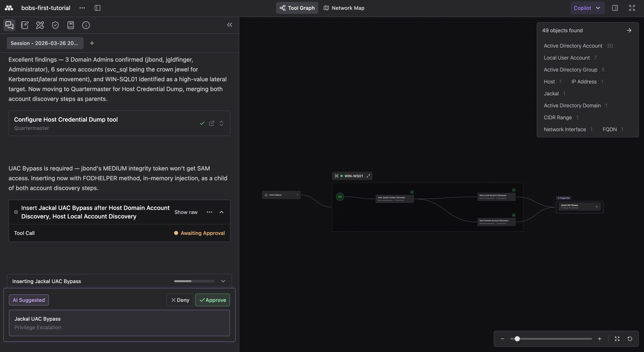The width and height of the screenshot is (644, 352).
Task: Open the overflow menu next to bobs-first-tutorial
Action: [82, 8]
